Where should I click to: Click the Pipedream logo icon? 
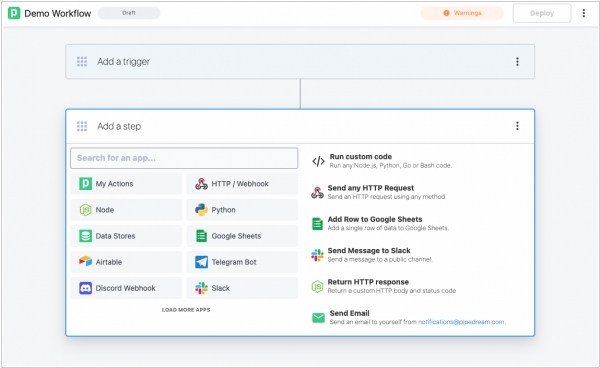(14, 13)
